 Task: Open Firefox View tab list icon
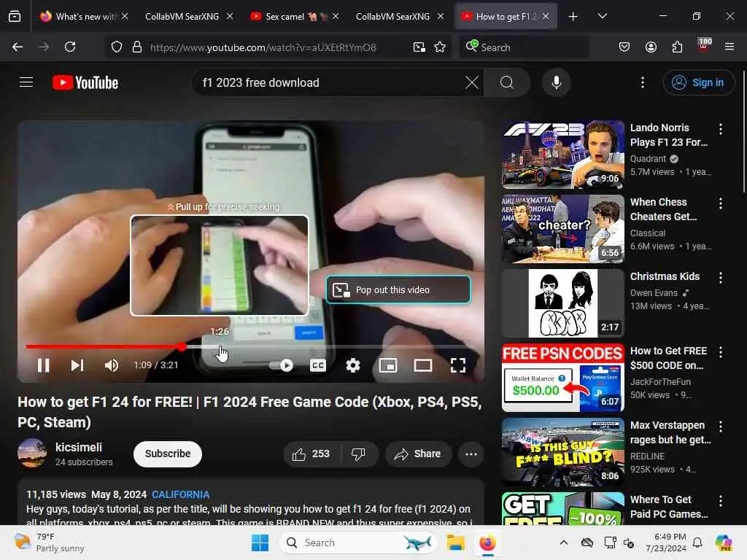click(15, 16)
